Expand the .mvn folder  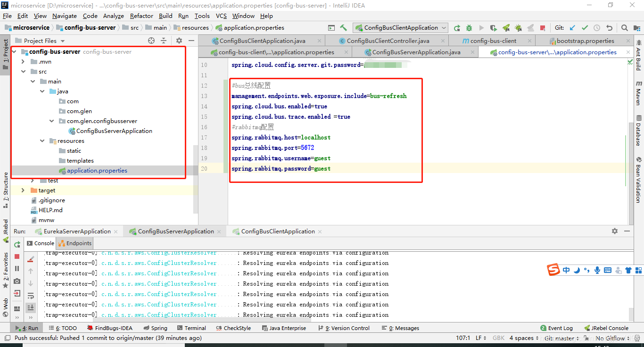[24, 62]
